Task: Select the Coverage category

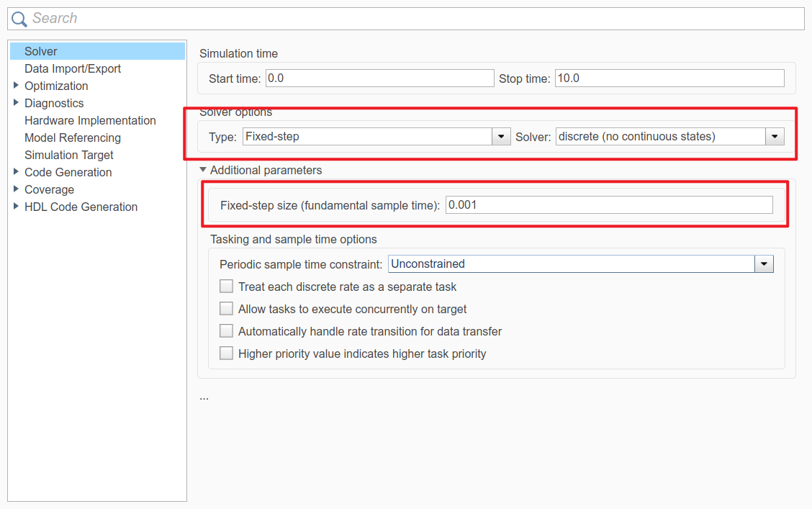Action: (x=49, y=189)
